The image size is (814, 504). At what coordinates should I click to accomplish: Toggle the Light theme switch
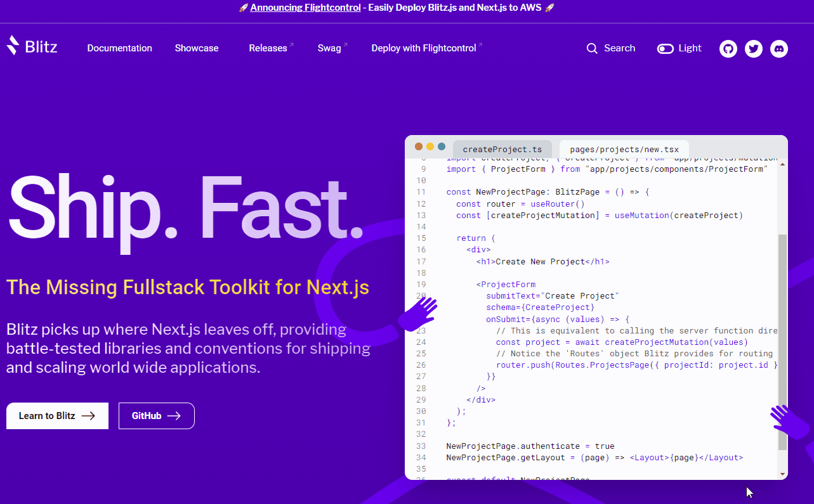tap(666, 49)
